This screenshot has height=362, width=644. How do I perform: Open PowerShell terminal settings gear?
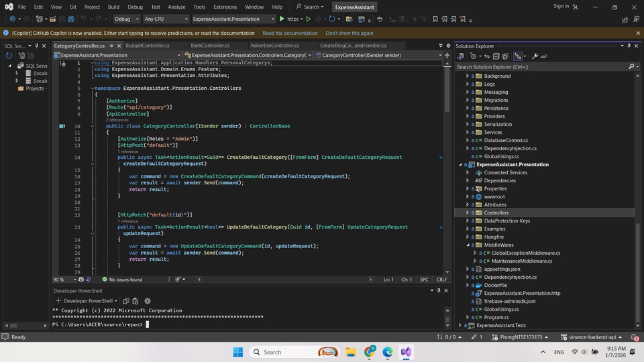[x=148, y=301]
